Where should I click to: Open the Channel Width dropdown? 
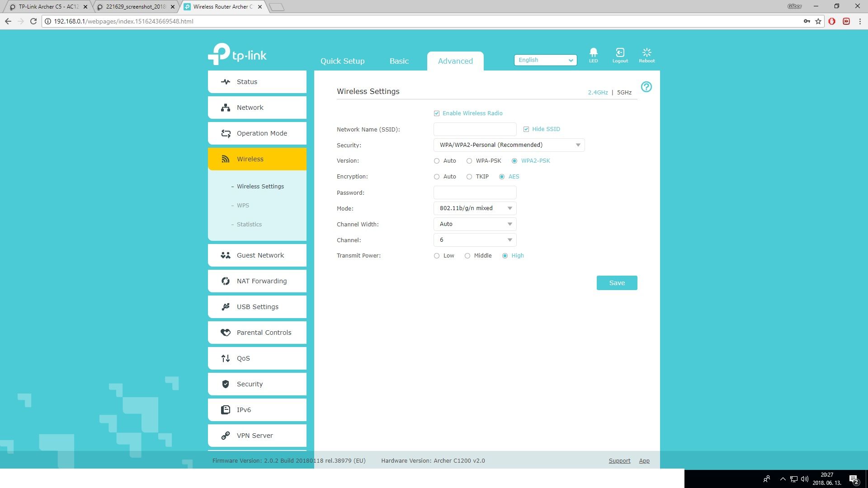[x=475, y=224]
